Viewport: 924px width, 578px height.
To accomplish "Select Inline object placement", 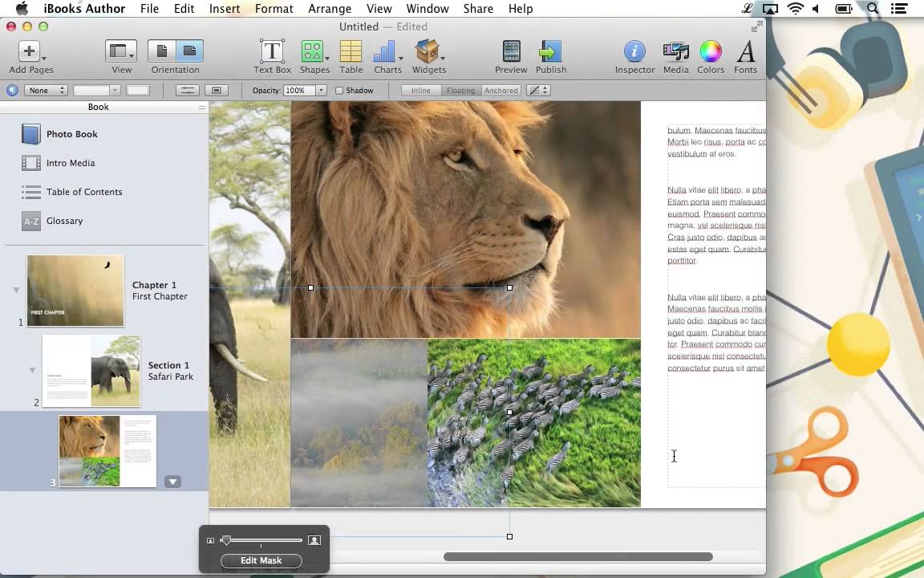I will click(421, 90).
